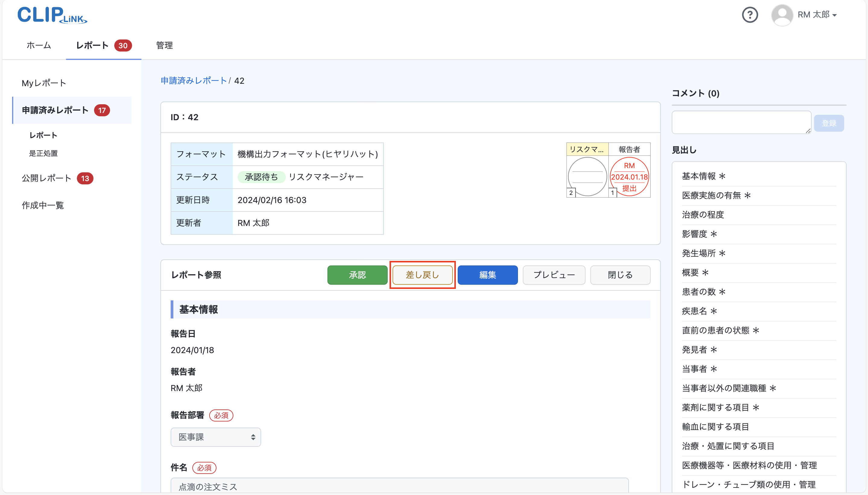
Task: Click the comment input field
Action: (741, 122)
